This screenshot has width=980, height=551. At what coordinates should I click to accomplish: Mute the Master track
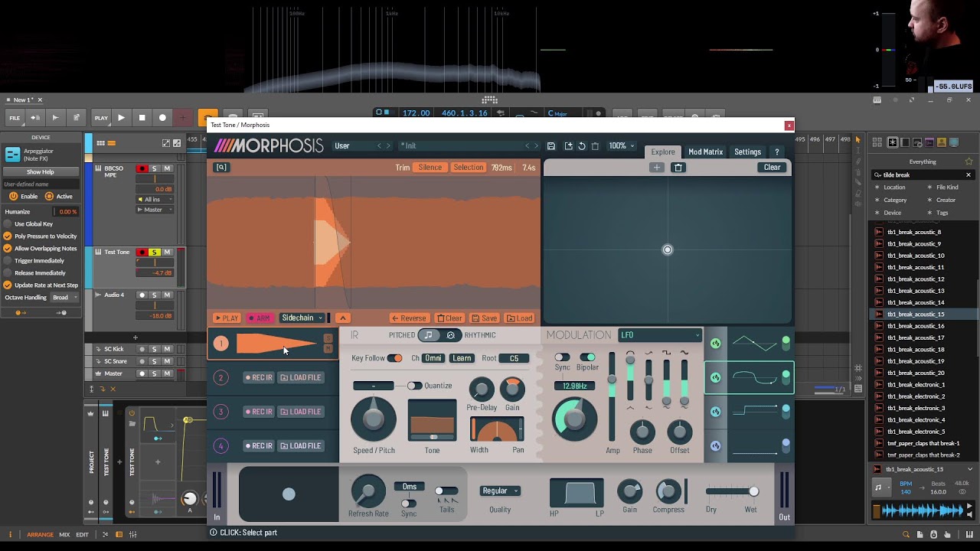click(x=167, y=373)
